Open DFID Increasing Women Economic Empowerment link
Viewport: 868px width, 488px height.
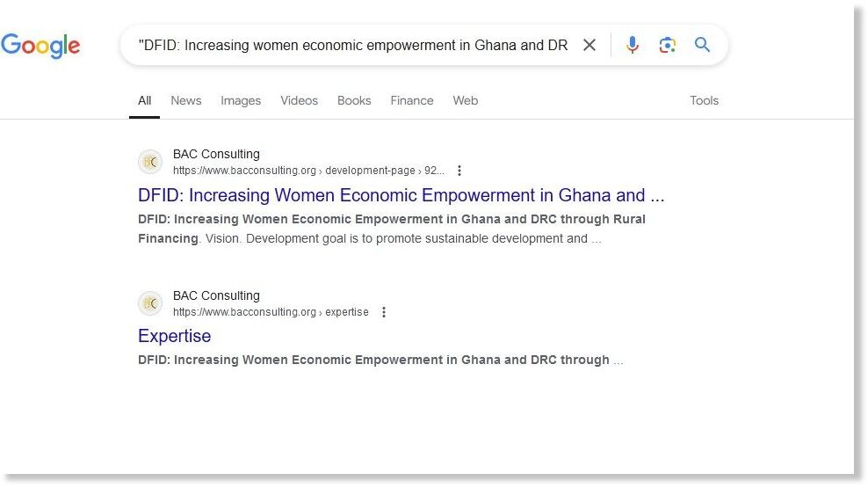pos(401,195)
